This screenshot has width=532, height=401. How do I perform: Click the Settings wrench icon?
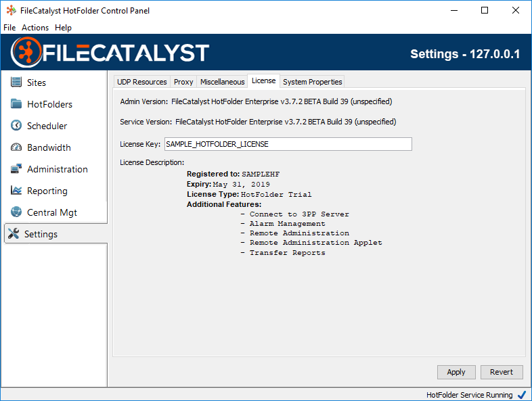(14, 233)
